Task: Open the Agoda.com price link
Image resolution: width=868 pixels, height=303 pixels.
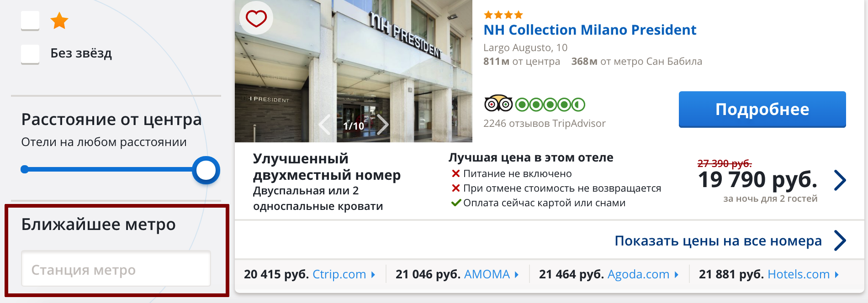Action: coord(638,274)
